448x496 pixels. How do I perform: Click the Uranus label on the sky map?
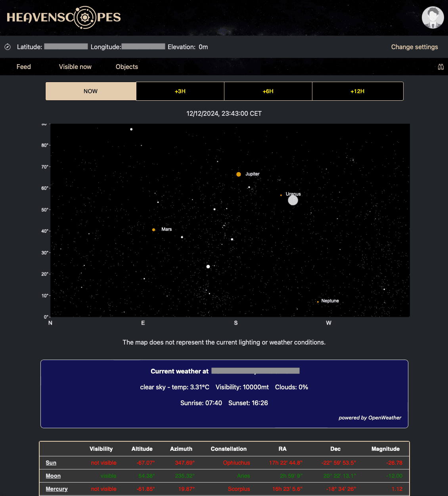coord(293,194)
